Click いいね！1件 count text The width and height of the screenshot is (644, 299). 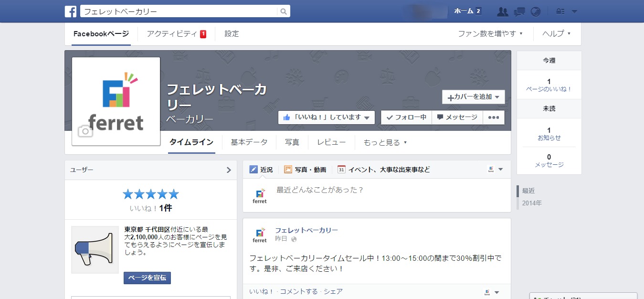(151, 208)
